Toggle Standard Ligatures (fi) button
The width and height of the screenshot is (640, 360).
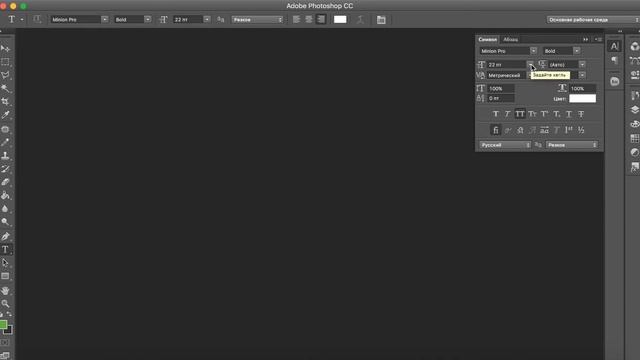pyautogui.click(x=496, y=130)
